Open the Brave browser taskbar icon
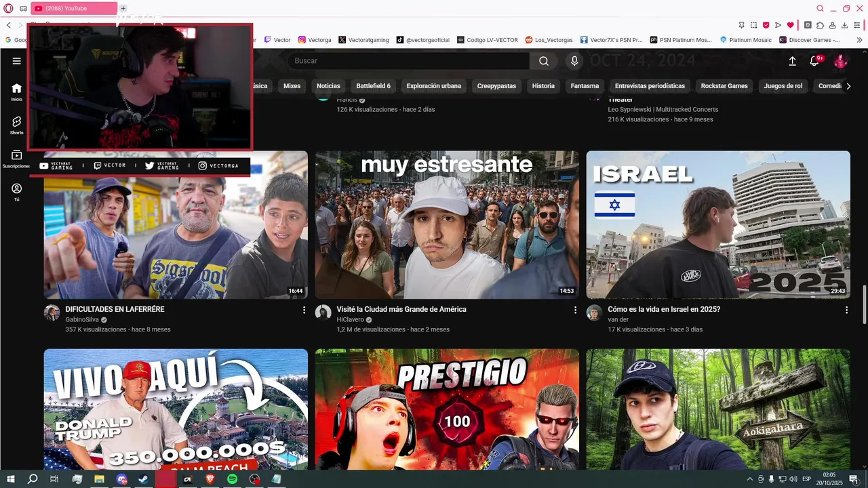 click(210, 479)
